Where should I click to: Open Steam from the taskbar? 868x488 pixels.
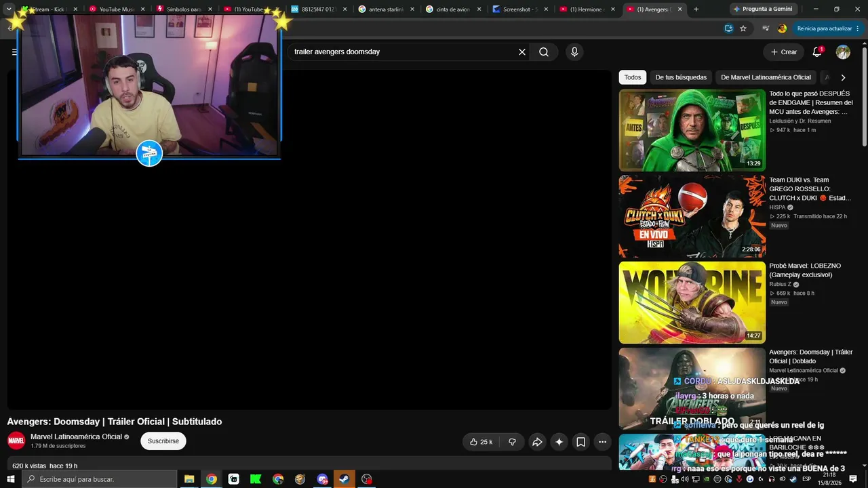[344, 479]
